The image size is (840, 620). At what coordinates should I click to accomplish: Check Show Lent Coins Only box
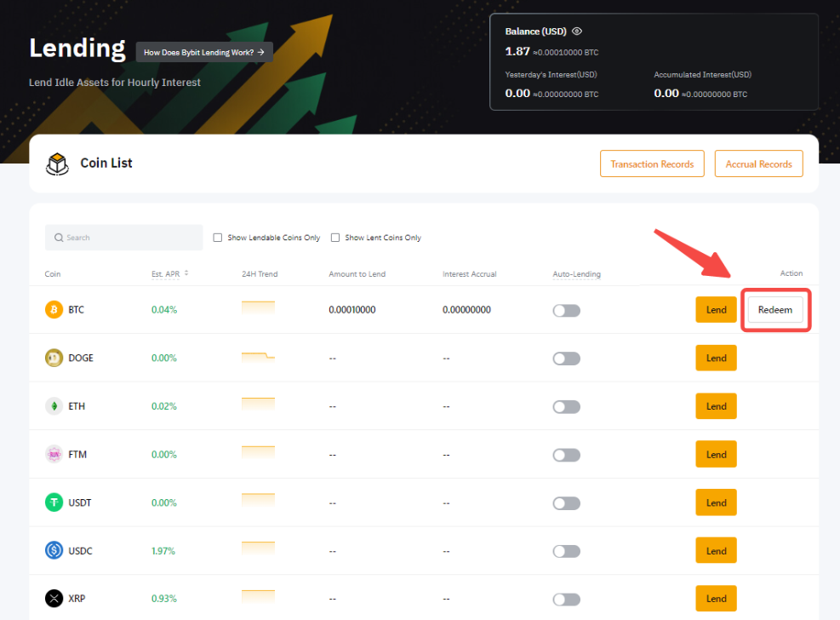click(335, 238)
